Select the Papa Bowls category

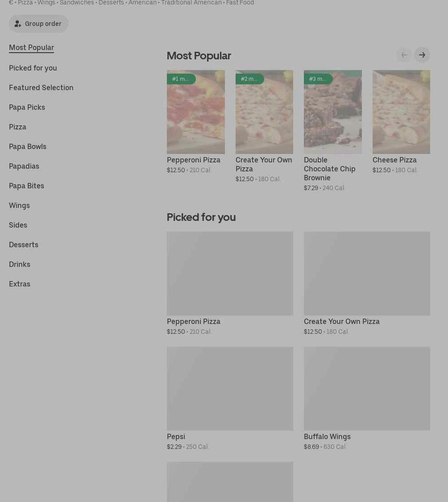coord(28,146)
